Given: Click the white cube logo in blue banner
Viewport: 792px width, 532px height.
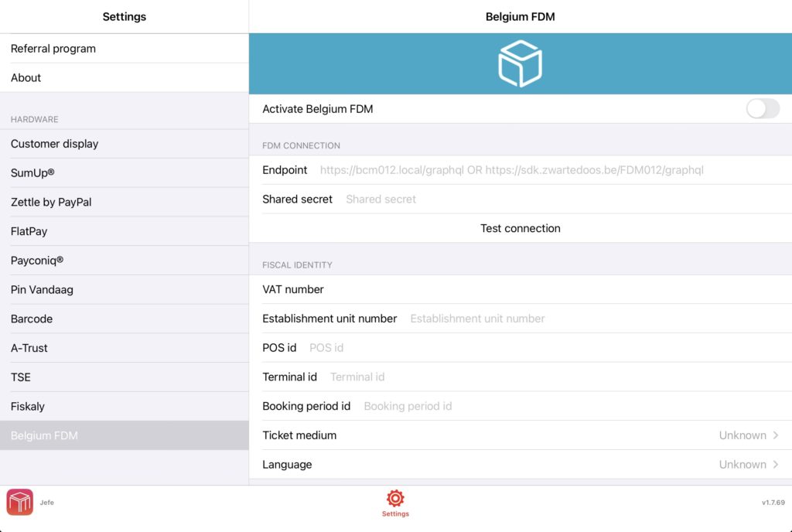Looking at the screenshot, I should [x=520, y=63].
